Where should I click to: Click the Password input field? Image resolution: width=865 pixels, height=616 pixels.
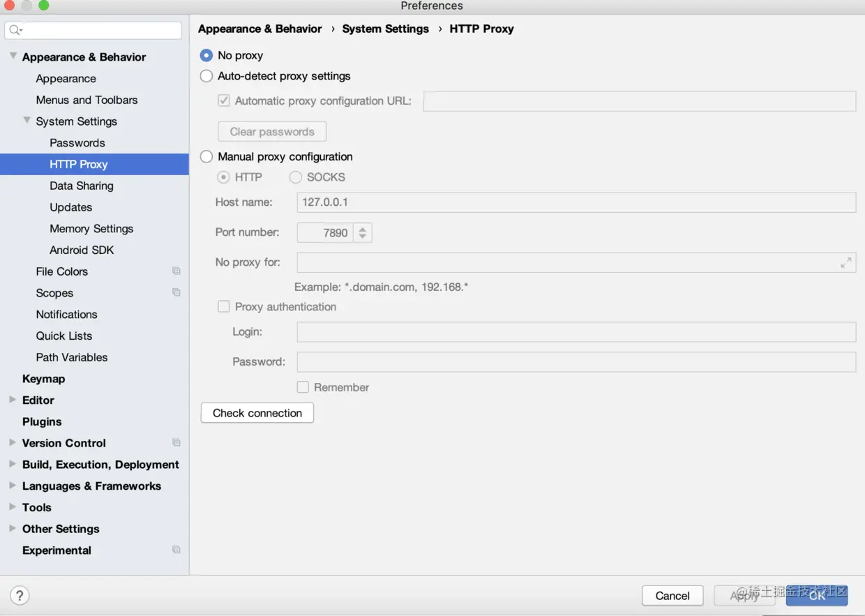pyautogui.click(x=577, y=362)
